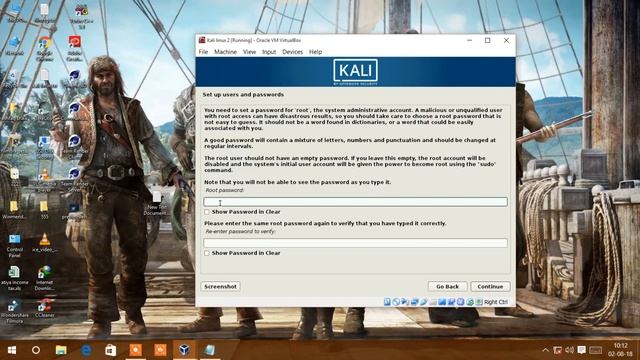
Task: Click the Go Back button
Action: pos(447,287)
